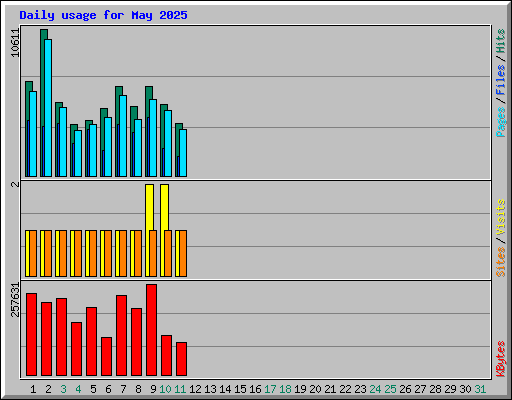Viewport: 512px width, 400px height.
Task: Click day label 25 on the x-axis
Action: pos(390,389)
